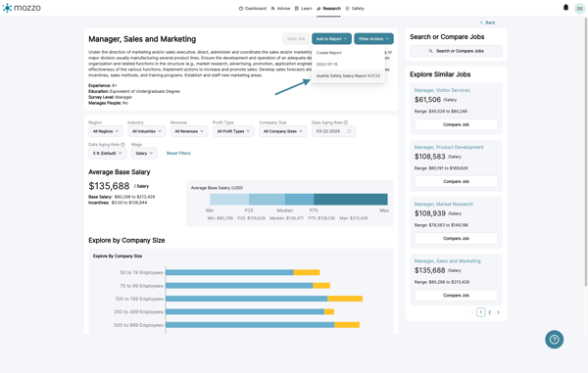Open the Learn tab
This screenshot has width=588, height=373.
pos(304,8)
